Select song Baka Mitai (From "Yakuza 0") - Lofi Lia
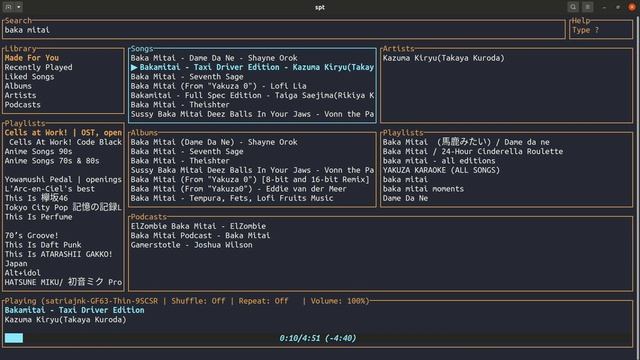This screenshot has height=360, width=640. (218, 86)
